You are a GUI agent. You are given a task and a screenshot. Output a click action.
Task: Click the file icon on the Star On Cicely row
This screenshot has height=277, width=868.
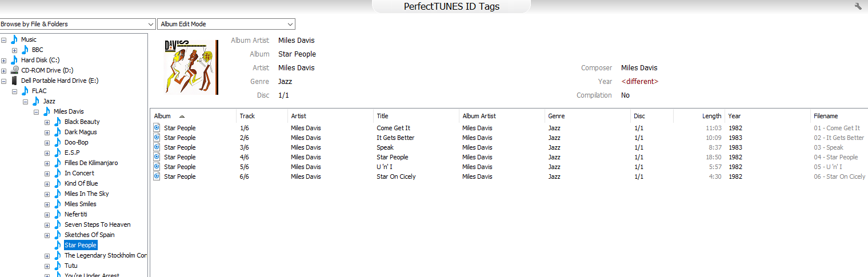[157, 176]
